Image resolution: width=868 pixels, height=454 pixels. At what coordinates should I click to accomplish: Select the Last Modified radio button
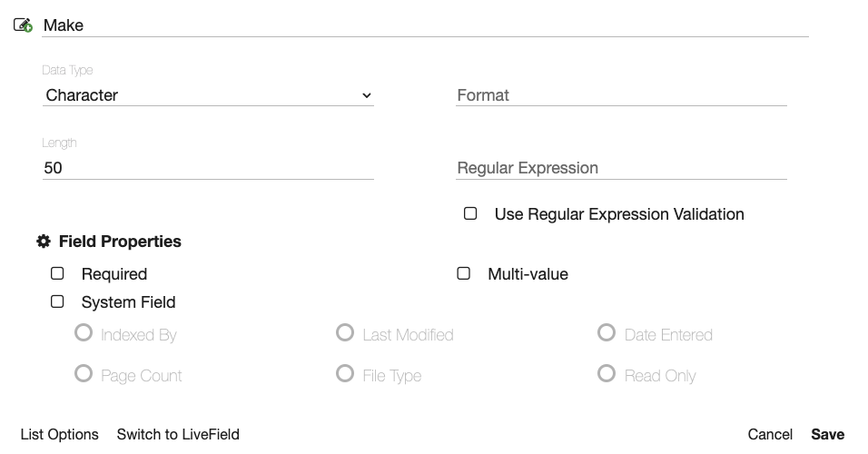345,333
